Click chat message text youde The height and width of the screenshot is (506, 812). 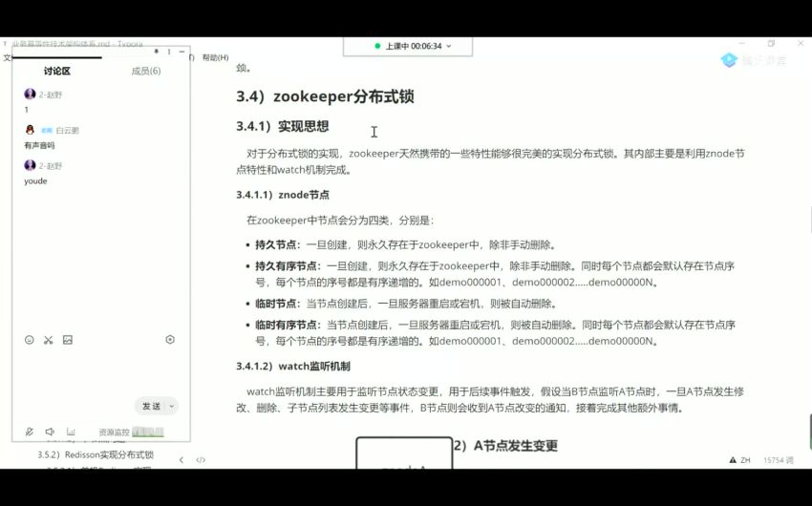coord(35,181)
